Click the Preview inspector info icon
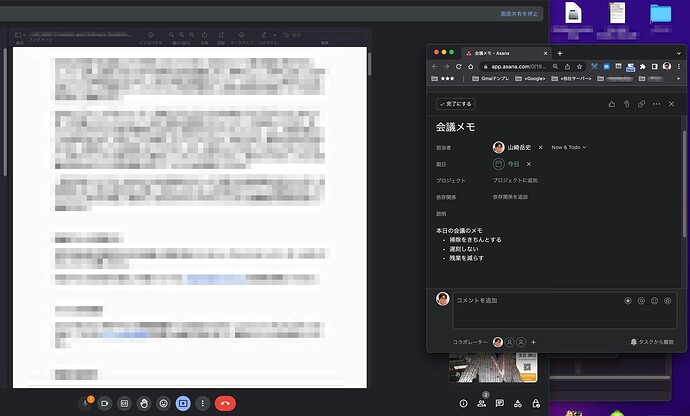The width and height of the screenshot is (690, 416). click(150, 35)
